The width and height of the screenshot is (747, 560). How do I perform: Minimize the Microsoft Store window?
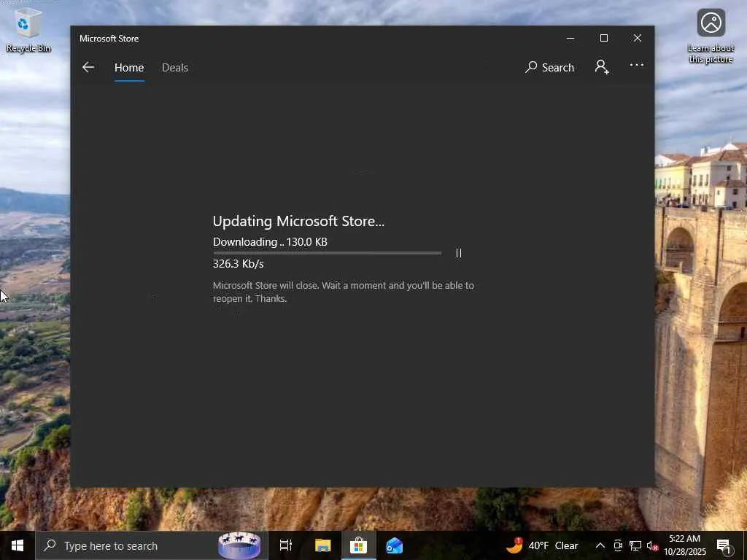tap(570, 38)
